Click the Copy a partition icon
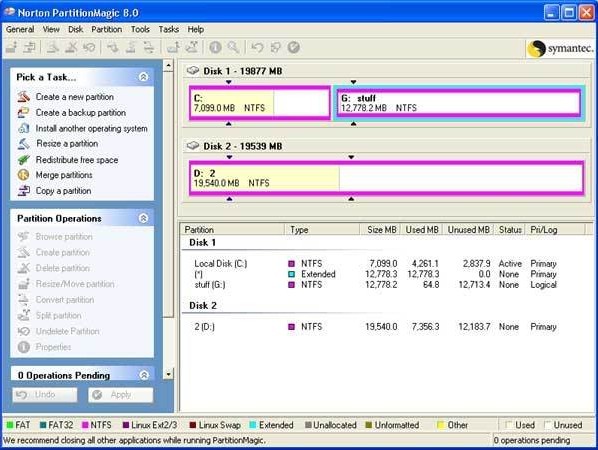598x450 pixels. click(x=23, y=191)
